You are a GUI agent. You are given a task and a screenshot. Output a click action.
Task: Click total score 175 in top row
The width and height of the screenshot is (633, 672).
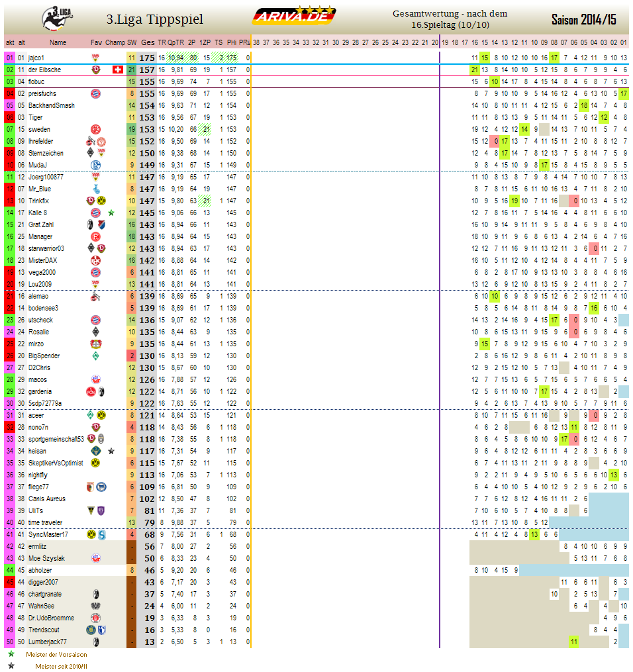click(148, 58)
